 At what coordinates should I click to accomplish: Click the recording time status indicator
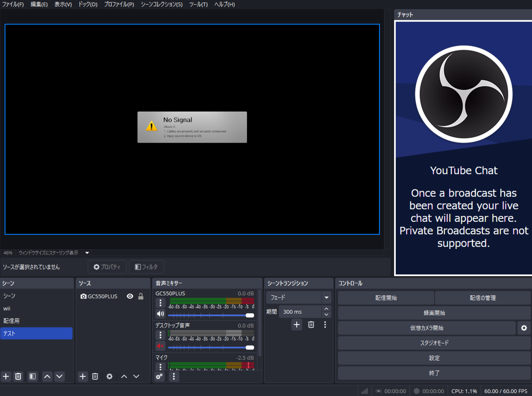pyautogui.click(x=416, y=391)
